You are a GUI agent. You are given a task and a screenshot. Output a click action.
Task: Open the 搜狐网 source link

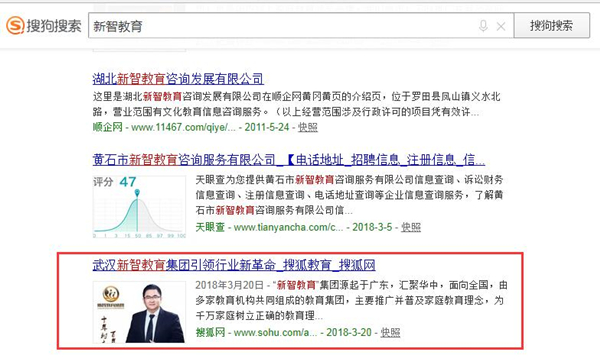(x=210, y=332)
